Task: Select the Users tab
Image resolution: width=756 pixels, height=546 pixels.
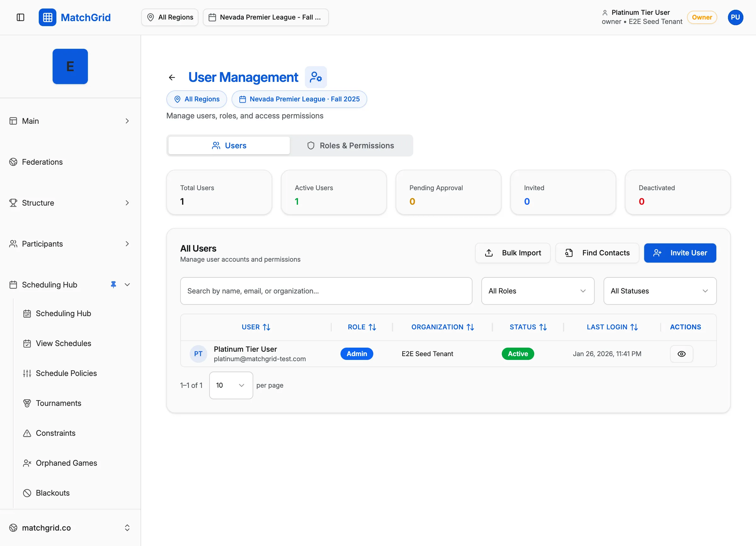Action: 229,145
